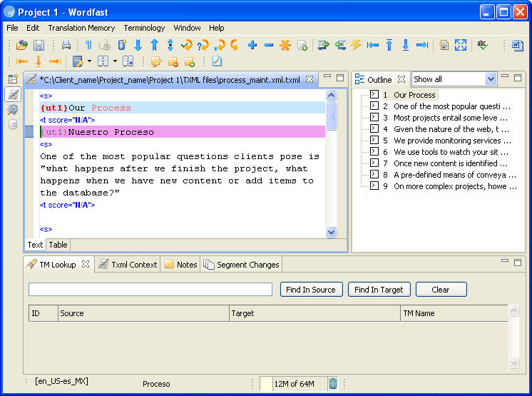The image size is (532, 396).
Task: Click the blue four-arrows expand icon
Action: (x=461, y=45)
